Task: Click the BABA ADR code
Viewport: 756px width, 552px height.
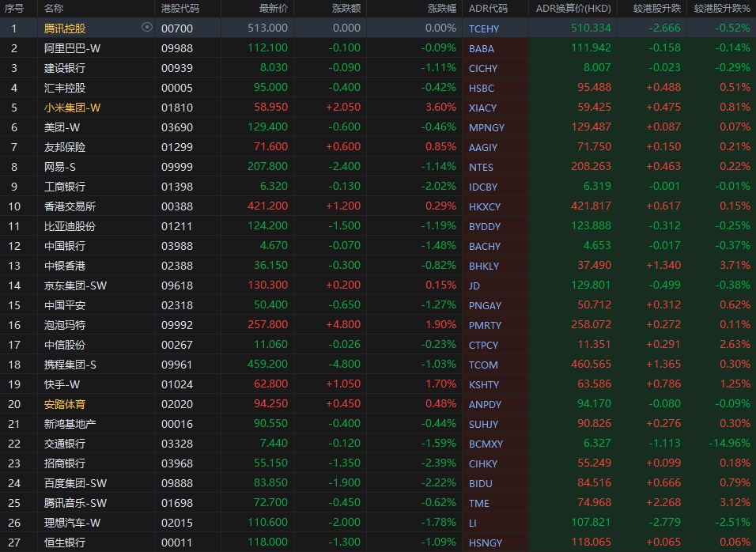Action: [481, 48]
